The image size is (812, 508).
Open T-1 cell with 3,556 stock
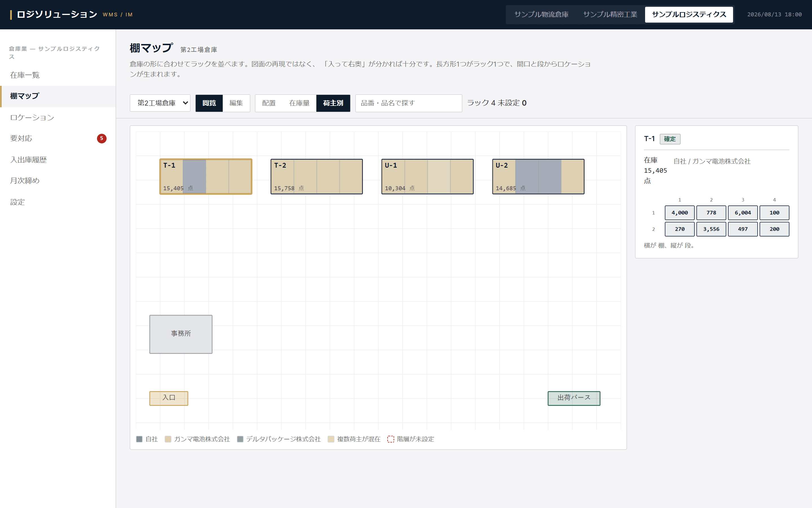711,229
